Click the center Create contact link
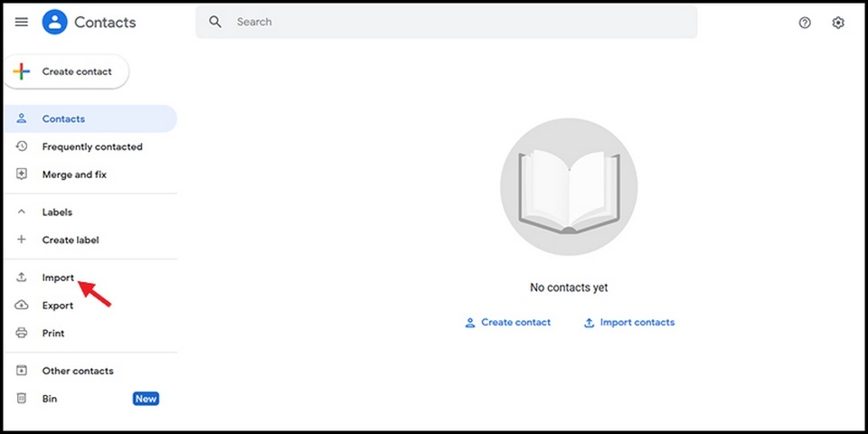Screen dimensions: 868x434 pos(507,322)
